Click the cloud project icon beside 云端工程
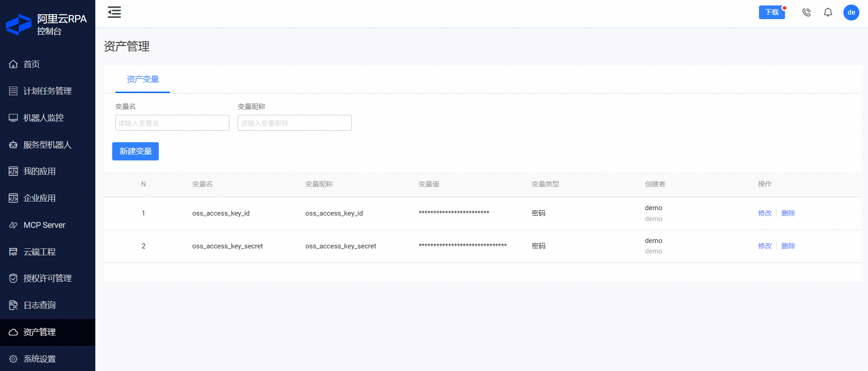This screenshot has width=868, height=371. (13, 252)
